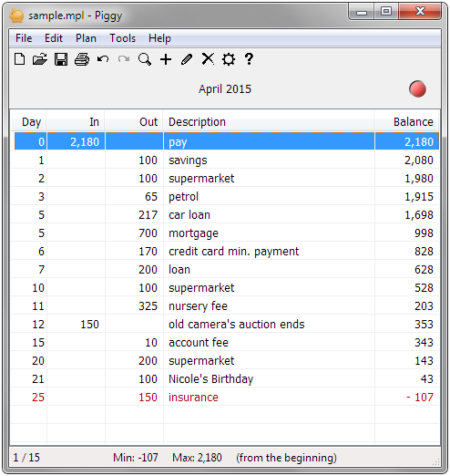
Task: Print the plan with the printer icon
Action: pyautogui.click(x=82, y=59)
